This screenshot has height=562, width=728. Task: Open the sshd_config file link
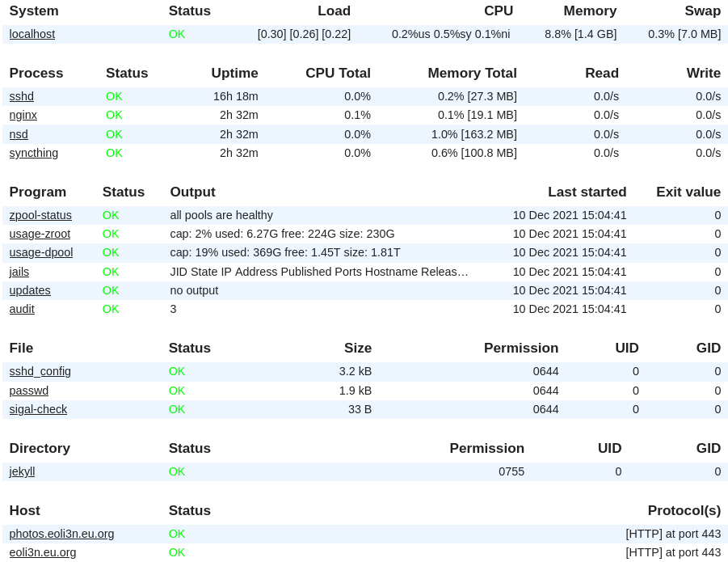(x=40, y=371)
